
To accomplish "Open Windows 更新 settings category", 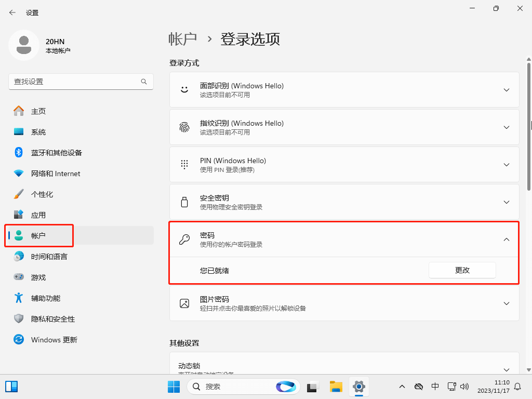I will 81,339.
